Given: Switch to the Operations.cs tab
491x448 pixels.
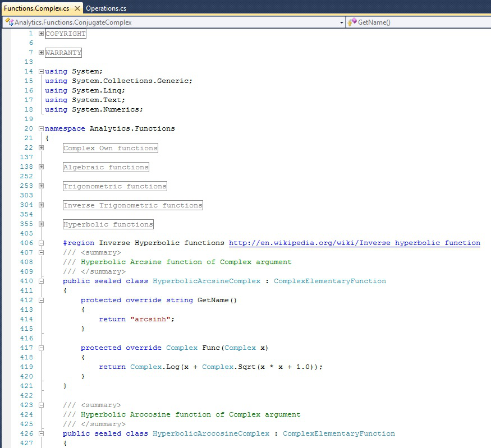Looking at the screenshot, I should (x=106, y=8).
